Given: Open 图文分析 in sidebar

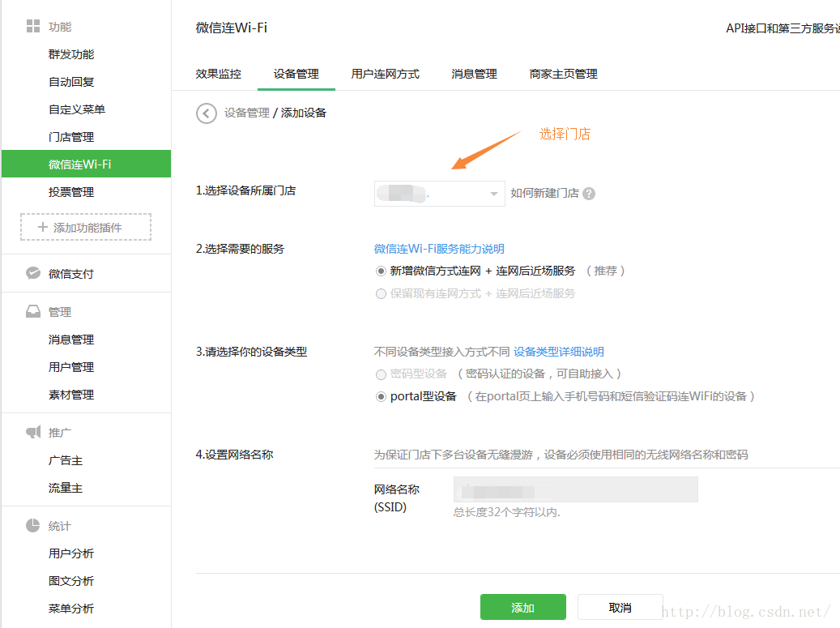Looking at the screenshot, I should 71,581.
